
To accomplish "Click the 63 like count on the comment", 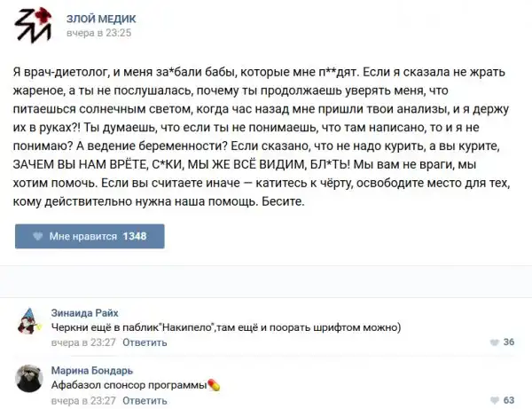I will 509,400.
